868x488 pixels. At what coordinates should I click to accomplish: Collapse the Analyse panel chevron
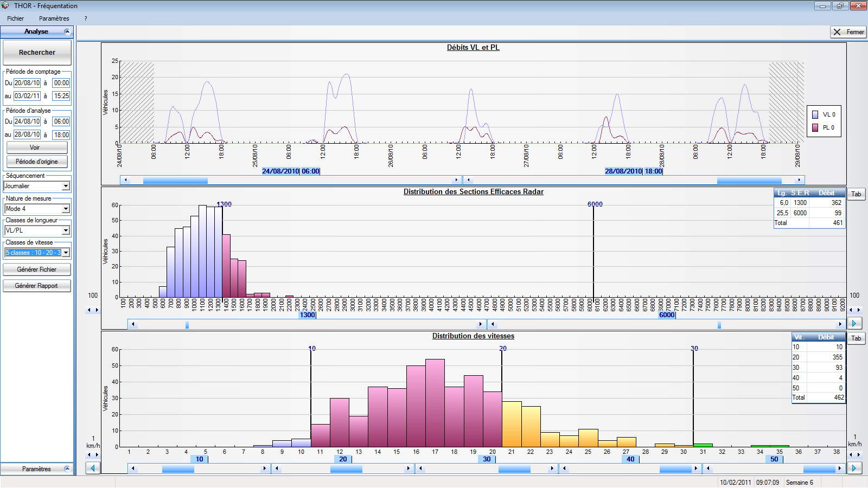point(67,31)
